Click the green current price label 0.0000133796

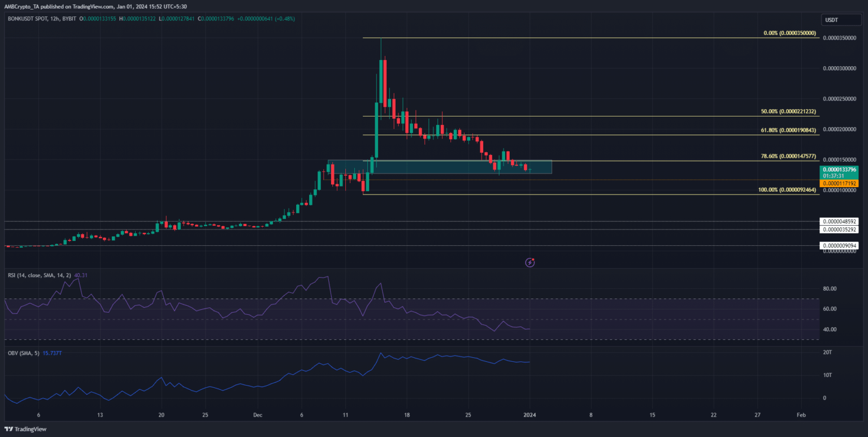point(840,169)
